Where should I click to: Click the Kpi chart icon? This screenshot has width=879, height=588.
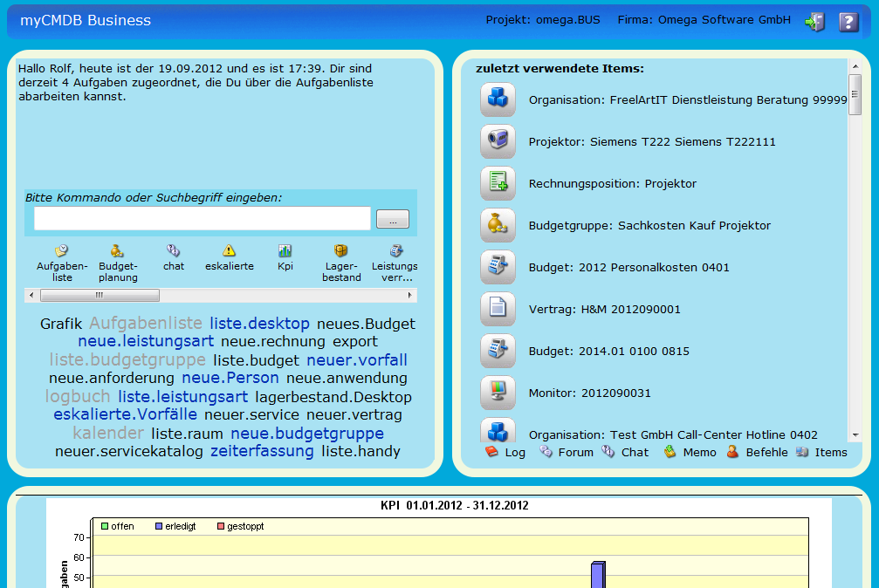[285, 251]
